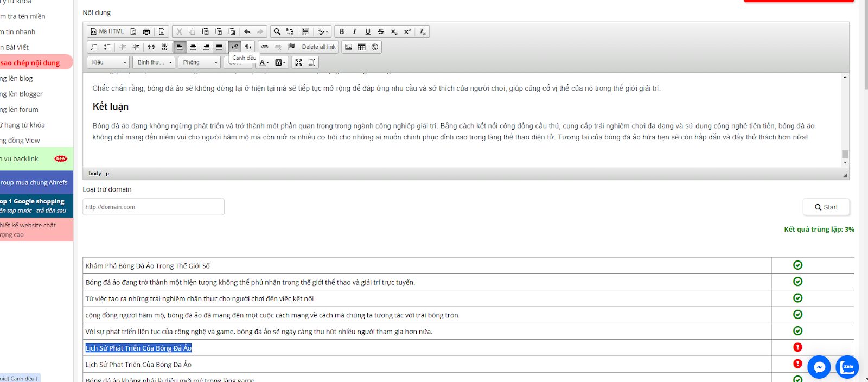
Task: Click the templates page icon
Action: pos(162,31)
